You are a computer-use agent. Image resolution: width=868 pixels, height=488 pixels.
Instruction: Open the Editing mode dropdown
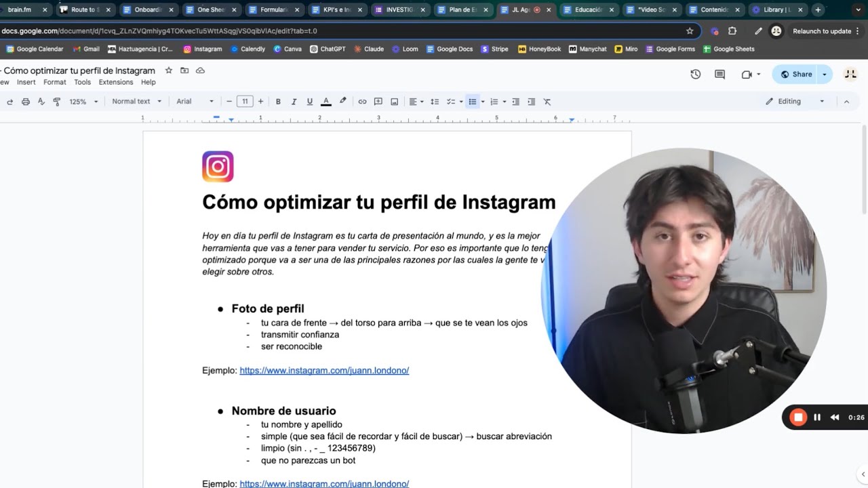click(795, 102)
